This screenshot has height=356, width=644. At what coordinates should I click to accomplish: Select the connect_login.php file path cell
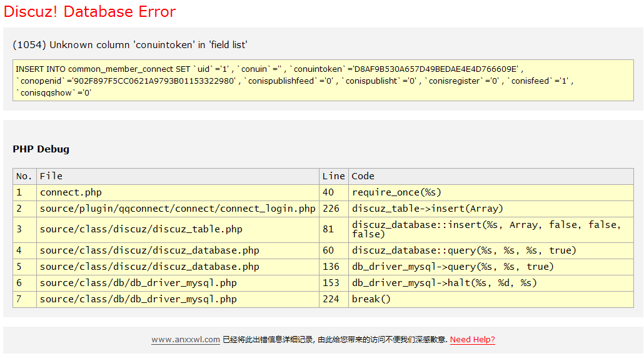(x=178, y=209)
